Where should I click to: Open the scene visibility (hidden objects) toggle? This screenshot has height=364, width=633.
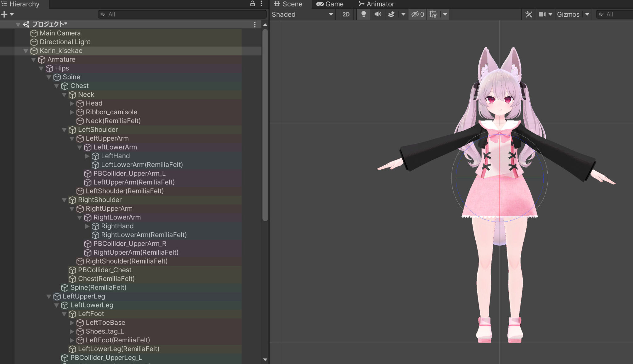[415, 14]
